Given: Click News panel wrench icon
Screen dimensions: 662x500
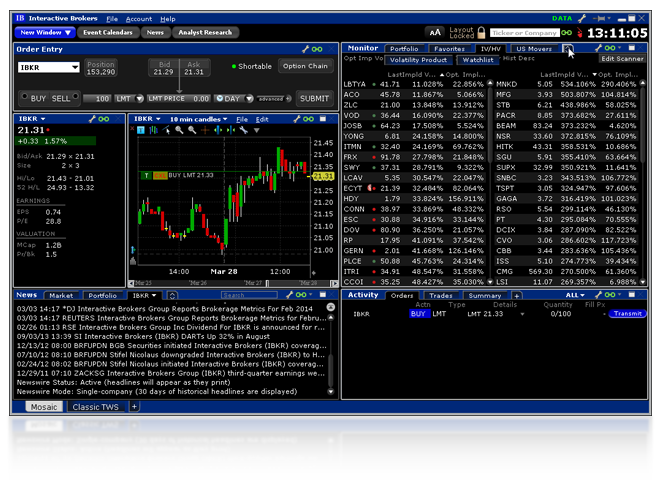Looking at the screenshot, I should [289, 295].
